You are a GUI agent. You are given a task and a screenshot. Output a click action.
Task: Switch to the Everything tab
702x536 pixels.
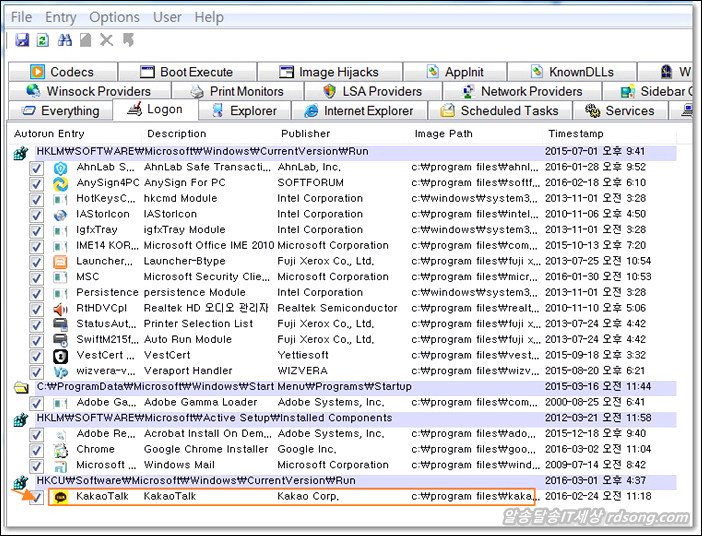60,110
